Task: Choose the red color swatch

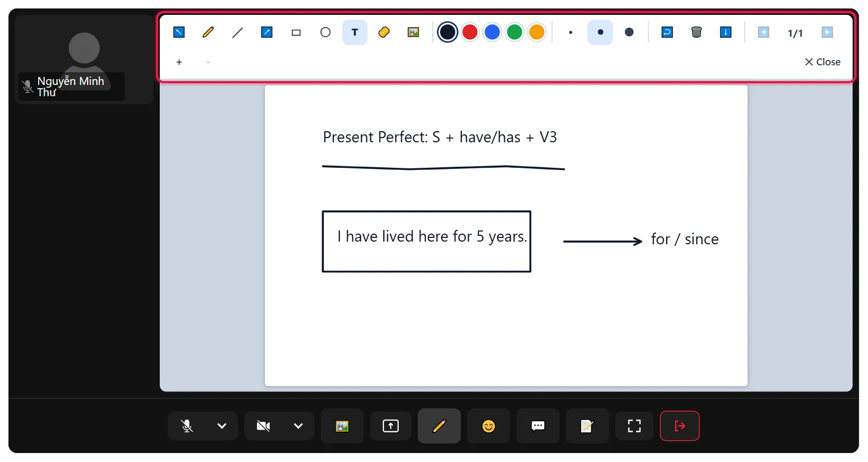Action: pyautogui.click(x=470, y=32)
